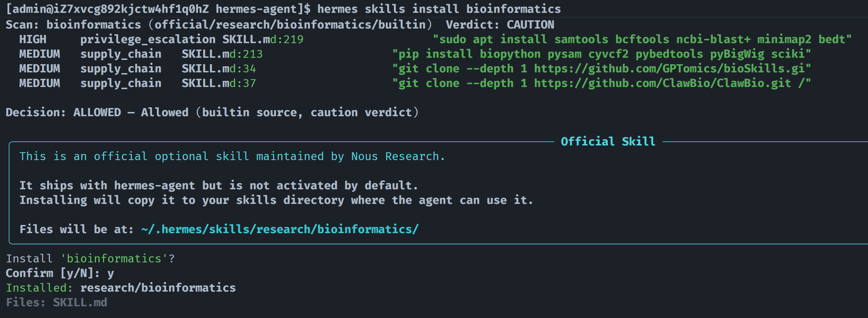Click the 'SKILL.md:213' file reference
The height and width of the screenshot is (318, 868).
[x=222, y=54]
